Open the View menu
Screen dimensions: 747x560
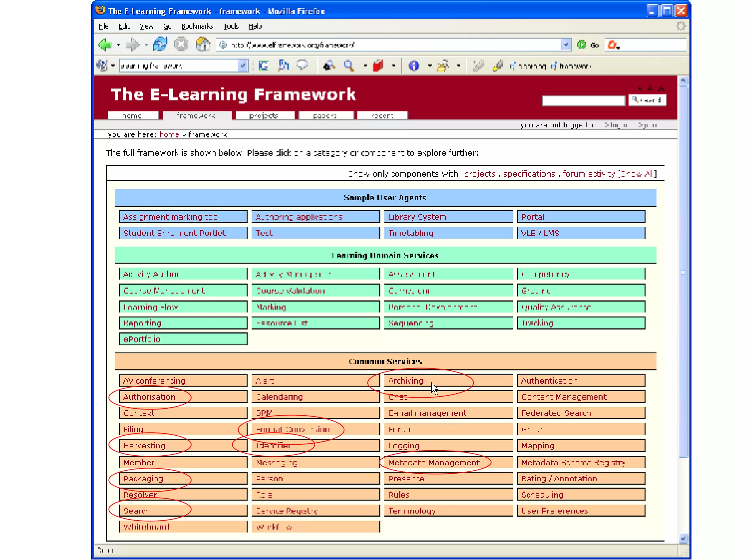pos(146,26)
